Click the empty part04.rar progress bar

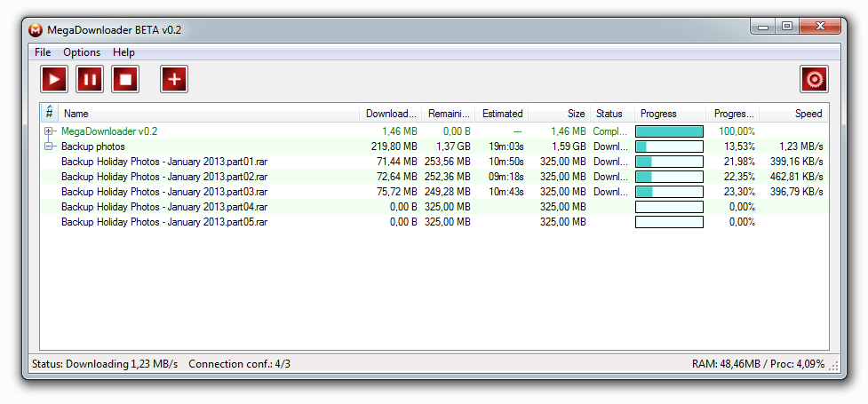point(669,206)
